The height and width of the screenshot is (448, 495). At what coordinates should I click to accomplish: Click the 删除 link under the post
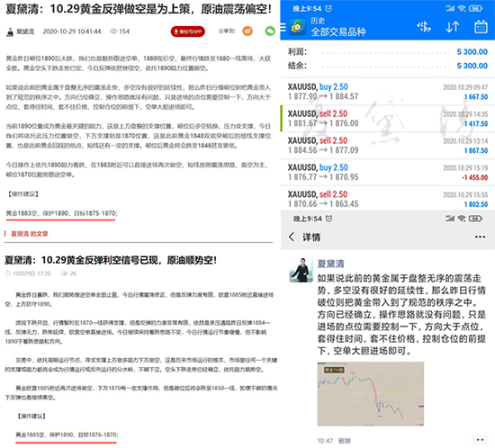click(x=345, y=441)
